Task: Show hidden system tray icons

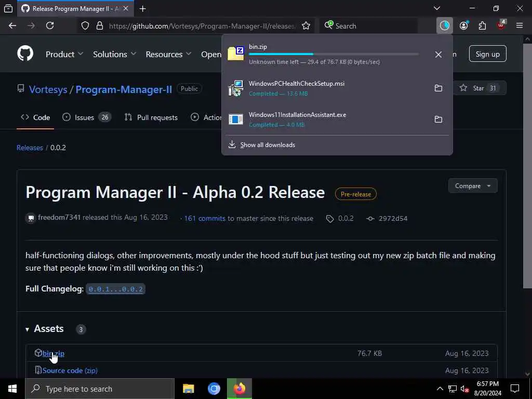Action: point(440,389)
